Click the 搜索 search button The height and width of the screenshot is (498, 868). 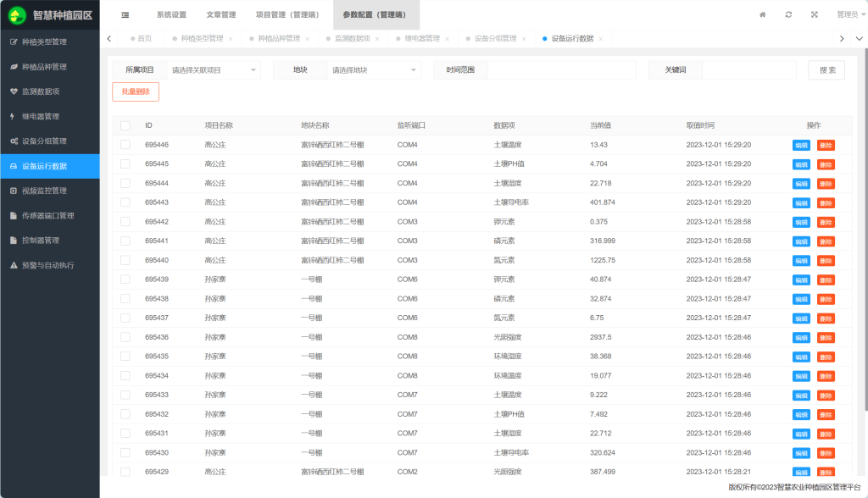pos(826,70)
